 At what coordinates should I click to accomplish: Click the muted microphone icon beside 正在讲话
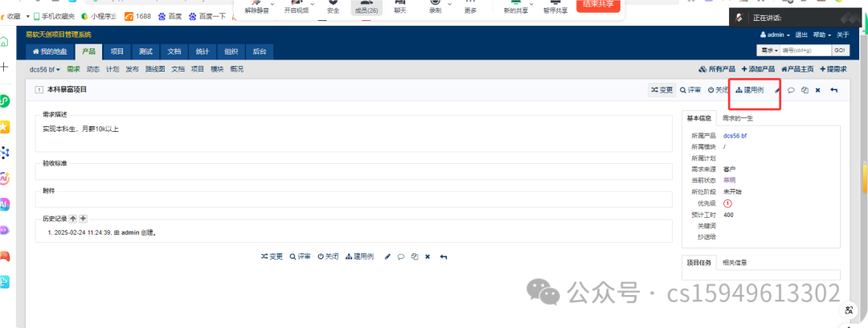[x=739, y=18]
